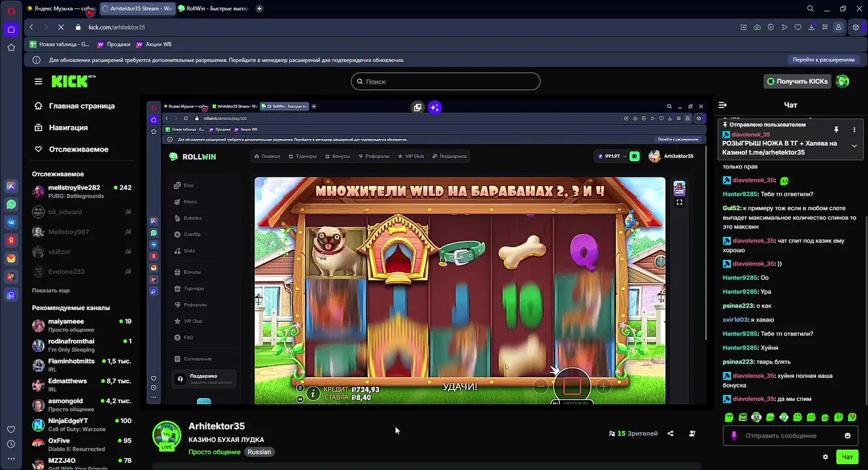
Task: Click the Kick profile avatar at top right
Action: [x=843, y=82]
